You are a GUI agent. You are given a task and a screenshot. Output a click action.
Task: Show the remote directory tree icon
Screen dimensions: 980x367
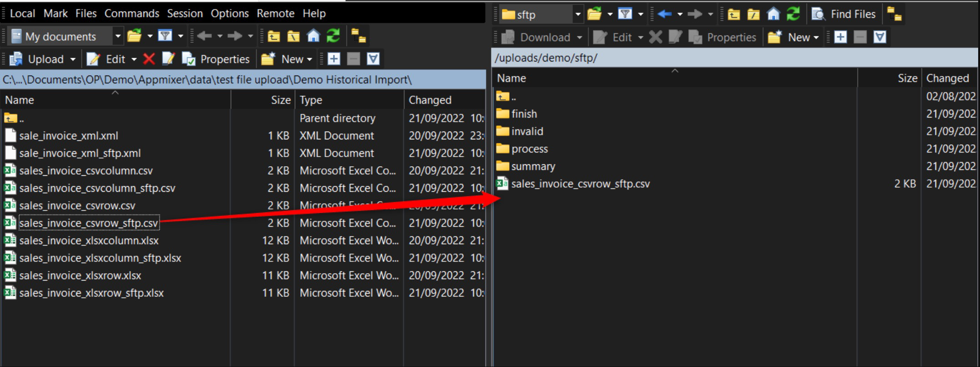(x=894, y=14)
